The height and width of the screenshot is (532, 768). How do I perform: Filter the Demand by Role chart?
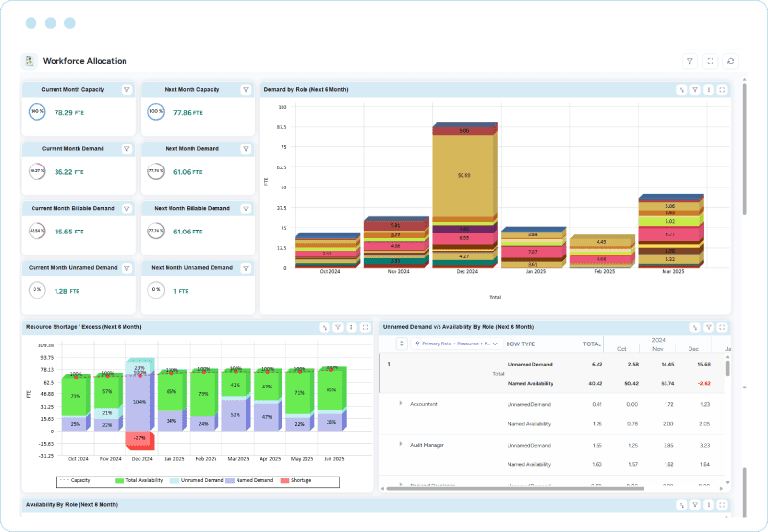tap(695, 90)
